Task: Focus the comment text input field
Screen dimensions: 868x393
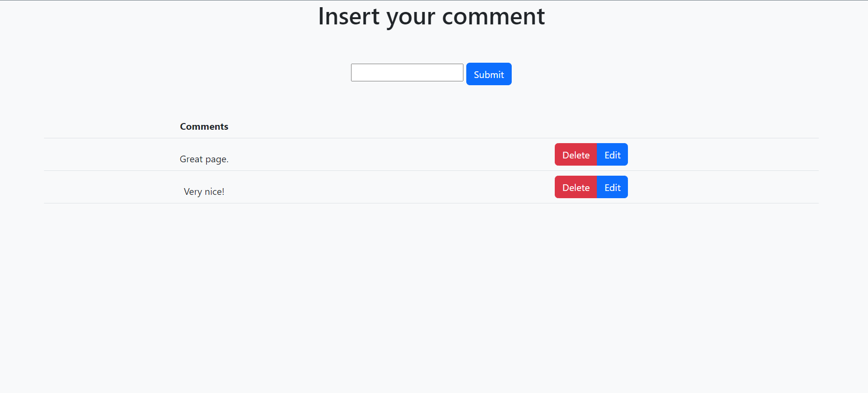Action: pos(407,73)
